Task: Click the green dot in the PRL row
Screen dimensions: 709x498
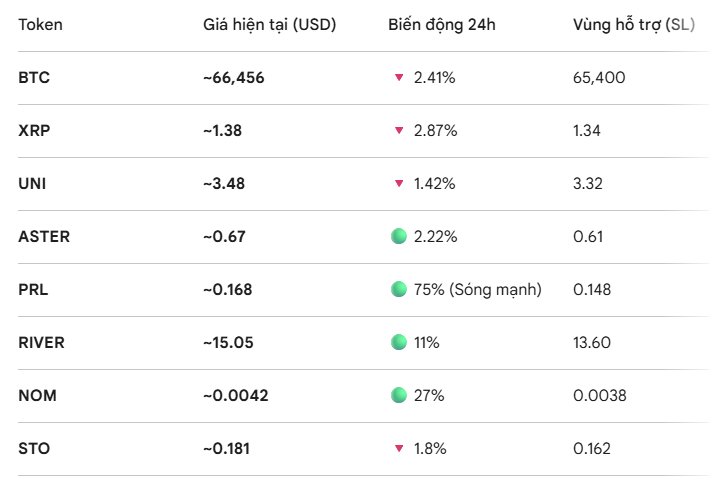Action: [399, 289]
